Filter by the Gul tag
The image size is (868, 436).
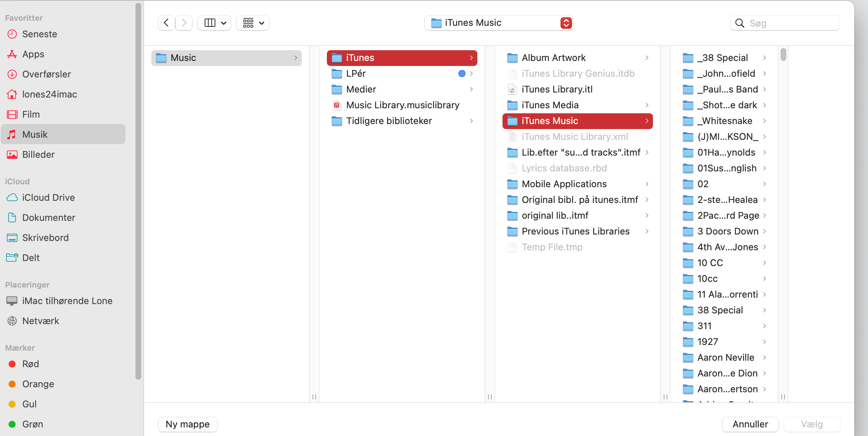(63, 404)
